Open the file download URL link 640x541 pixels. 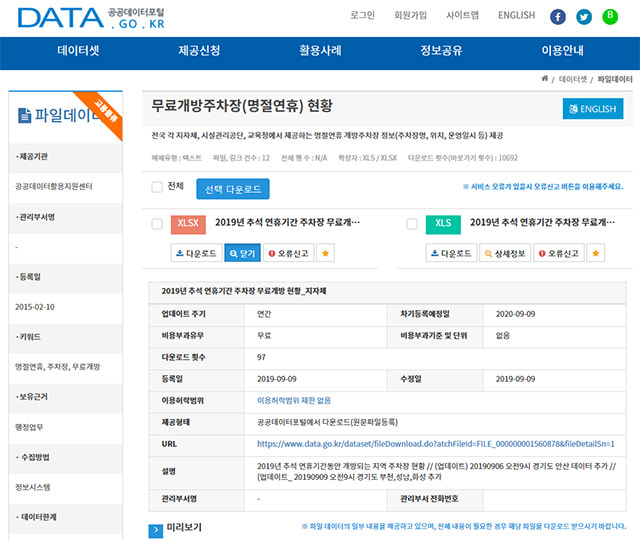click(x=435, y=443)
